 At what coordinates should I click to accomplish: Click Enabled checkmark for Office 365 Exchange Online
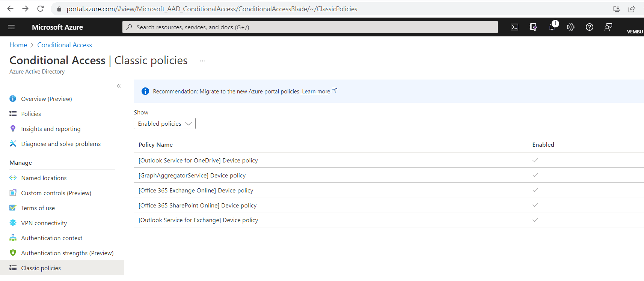[535, 190]
